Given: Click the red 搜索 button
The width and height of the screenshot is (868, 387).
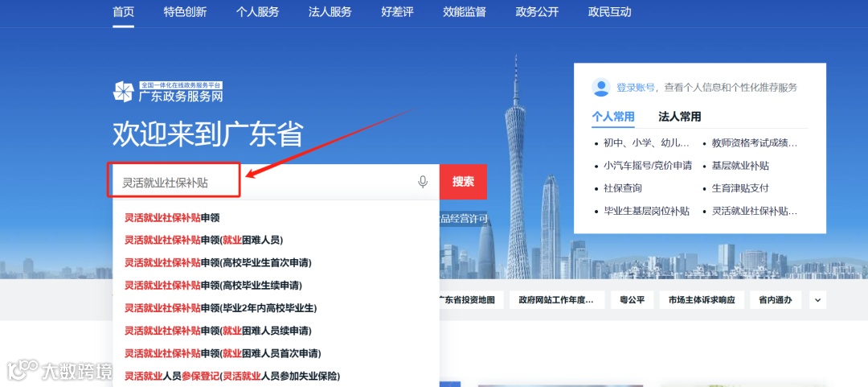Looking at the screenshot, I should coord(464,182).
